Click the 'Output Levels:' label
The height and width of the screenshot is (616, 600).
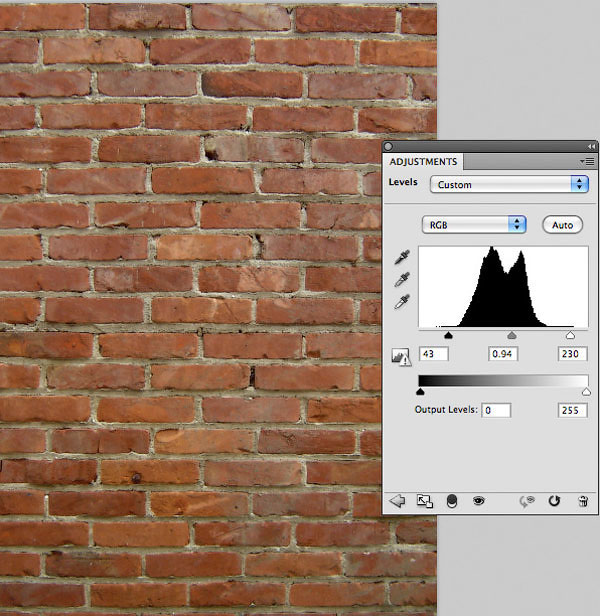tap(446, 410)
